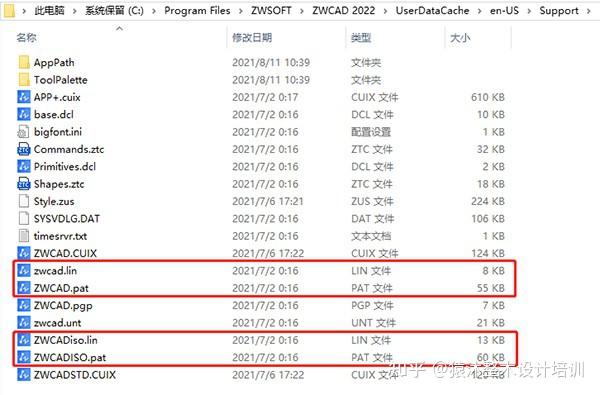
Task: Select file name Style.zus
Action: [54, 201]
